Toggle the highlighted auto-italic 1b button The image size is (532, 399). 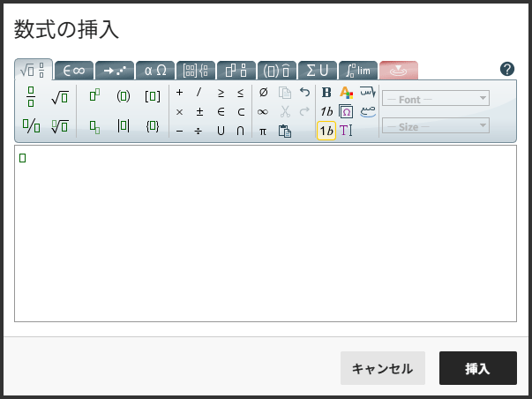[326, 131]
